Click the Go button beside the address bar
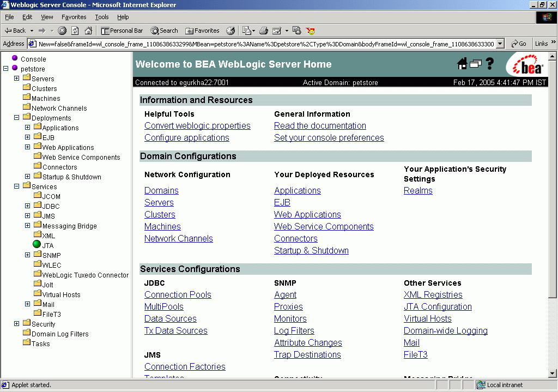 [519, 44]
